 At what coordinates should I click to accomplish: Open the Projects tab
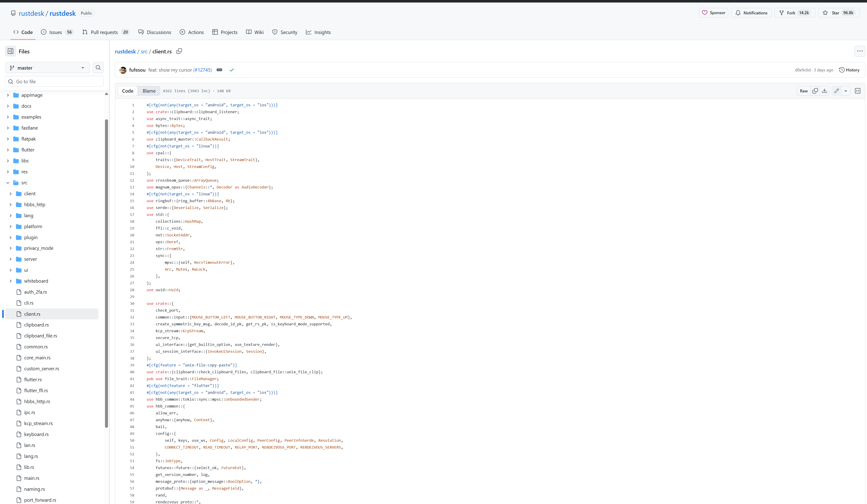tap(225, 32)
